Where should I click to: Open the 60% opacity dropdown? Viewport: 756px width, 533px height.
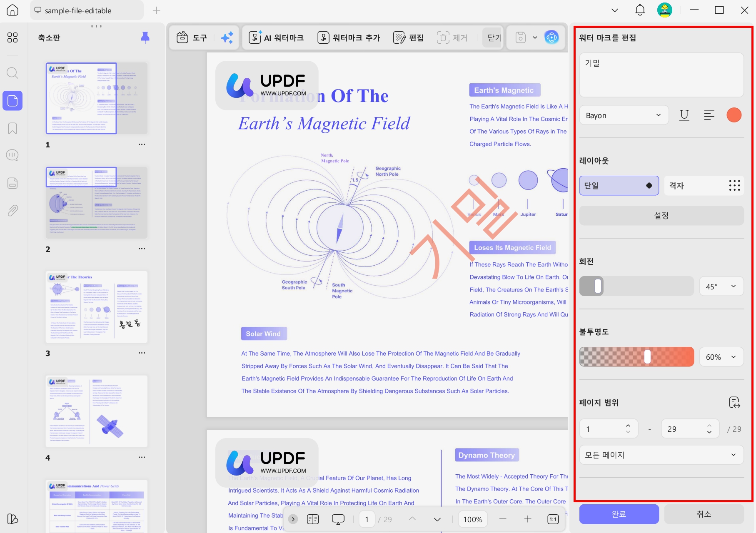click(x=721, y=357)
